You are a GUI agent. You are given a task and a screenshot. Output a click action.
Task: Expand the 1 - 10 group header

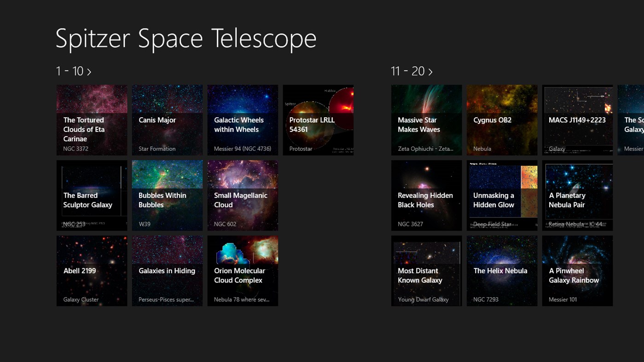click(74, 71)
